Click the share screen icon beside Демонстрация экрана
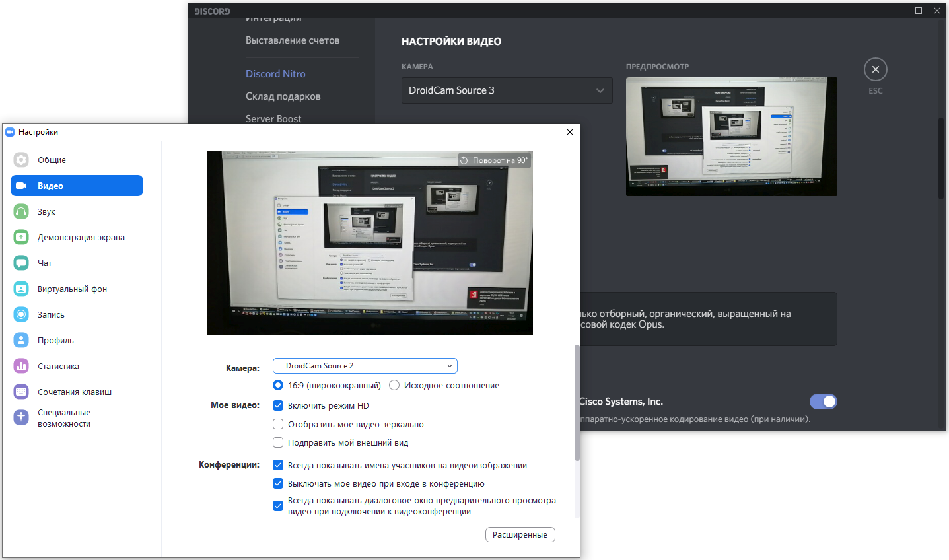The width and height of the screenshot is (949, 560). point(21,237)
